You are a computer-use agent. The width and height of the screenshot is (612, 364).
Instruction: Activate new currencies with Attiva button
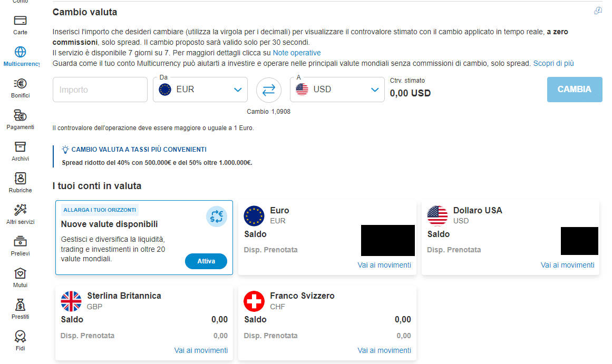tap(206, 261)
